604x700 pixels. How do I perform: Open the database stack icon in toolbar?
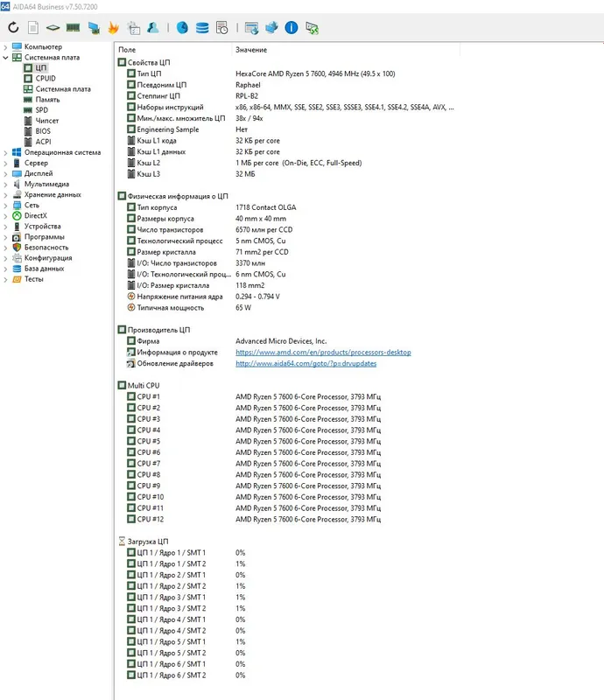pos(202,28)
